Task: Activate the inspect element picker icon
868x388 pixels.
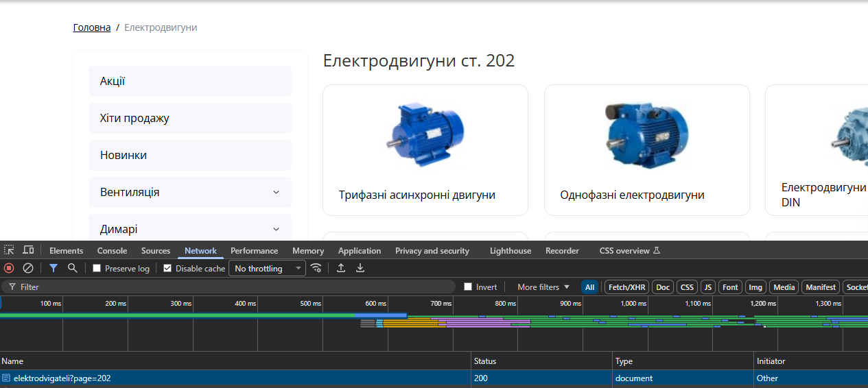Action: (x=9, y=251)
